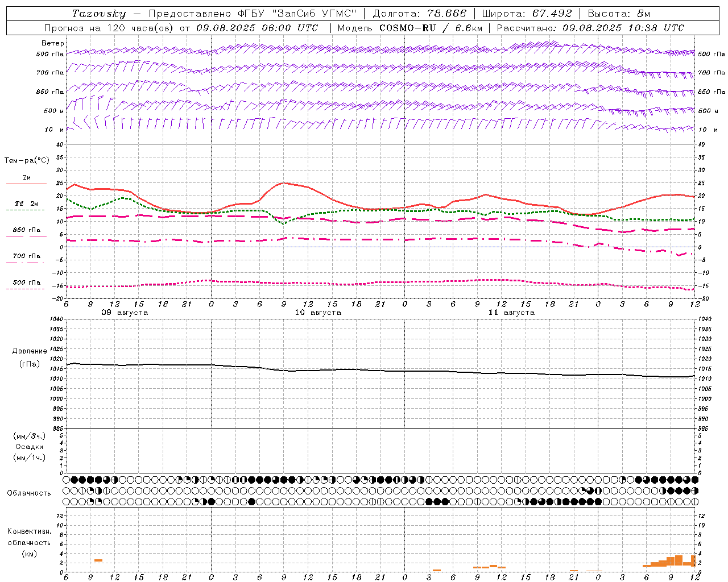Image resolution: width=728 pixels, height=582 pixels.
Task: Click the 'Ветер' wind panel label
Action: coord(53,43)
